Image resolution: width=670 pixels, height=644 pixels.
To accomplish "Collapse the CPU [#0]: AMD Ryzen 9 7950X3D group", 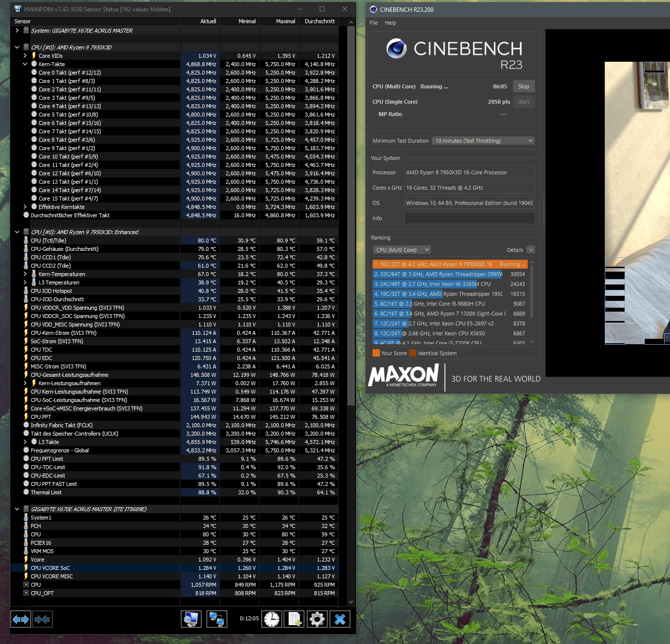I will (x=17, y=47).
